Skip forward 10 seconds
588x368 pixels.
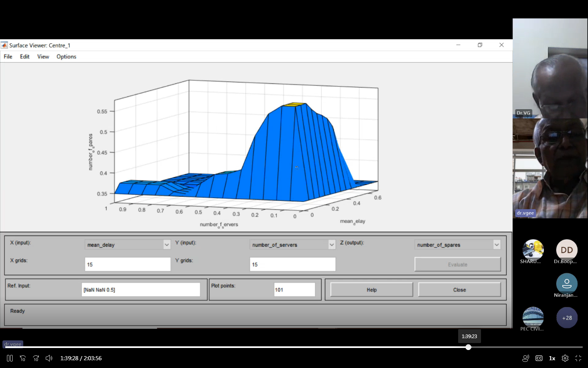(36, 358)
